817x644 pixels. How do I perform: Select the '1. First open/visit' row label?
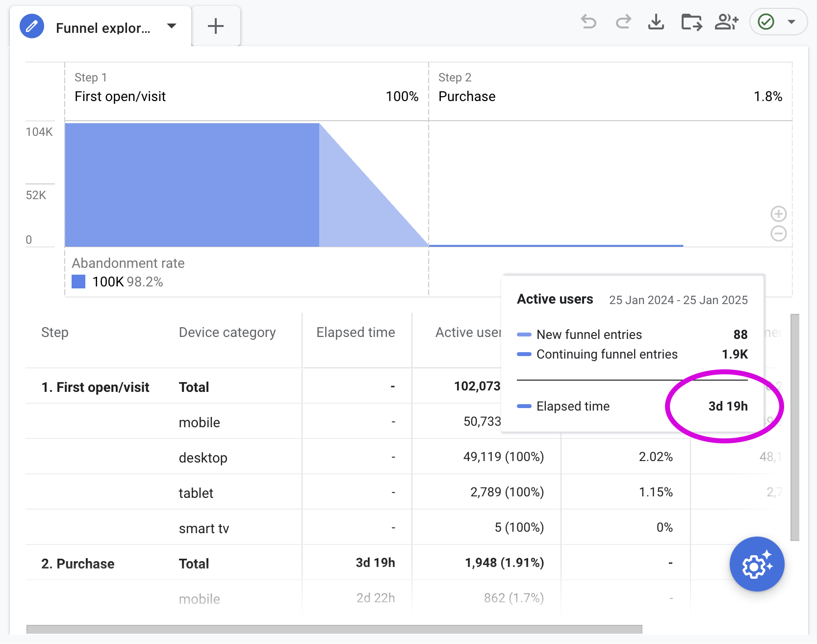[95, 387]
